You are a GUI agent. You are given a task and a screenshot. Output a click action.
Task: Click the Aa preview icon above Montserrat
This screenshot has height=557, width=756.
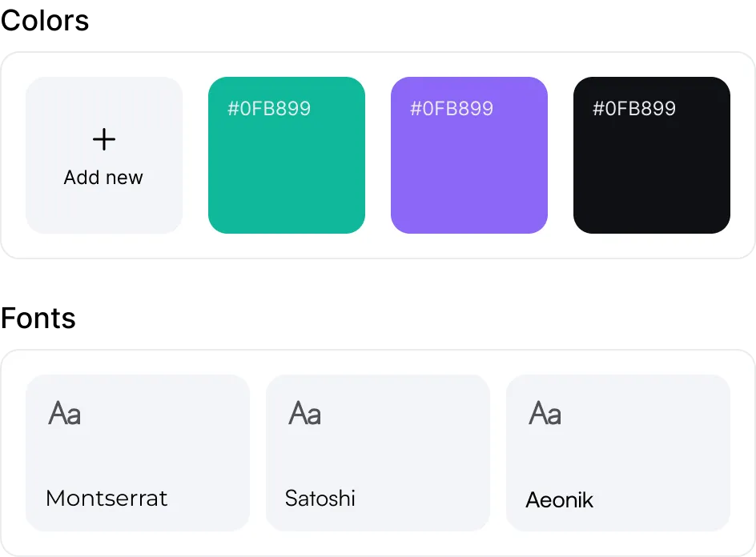tap(64, 414)
